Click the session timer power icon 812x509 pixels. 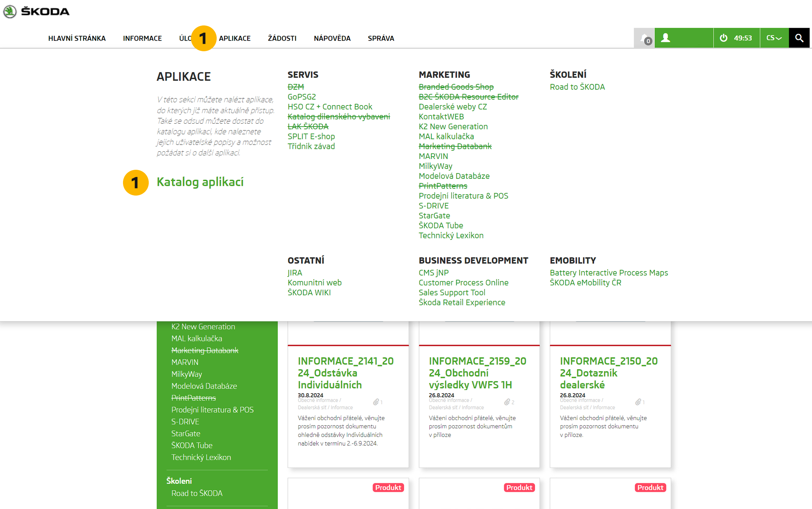723,38
